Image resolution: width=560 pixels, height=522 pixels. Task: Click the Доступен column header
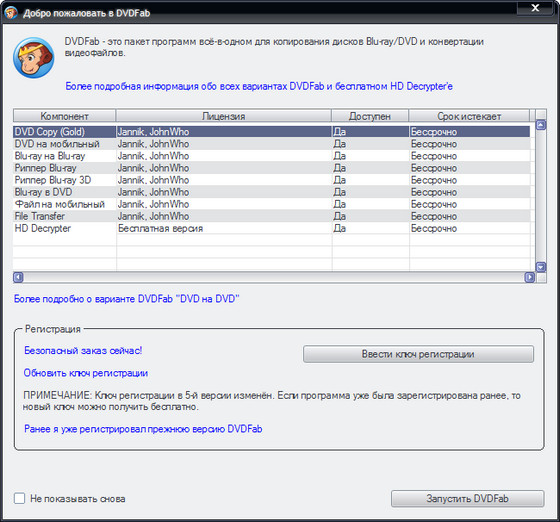(370, 116)
